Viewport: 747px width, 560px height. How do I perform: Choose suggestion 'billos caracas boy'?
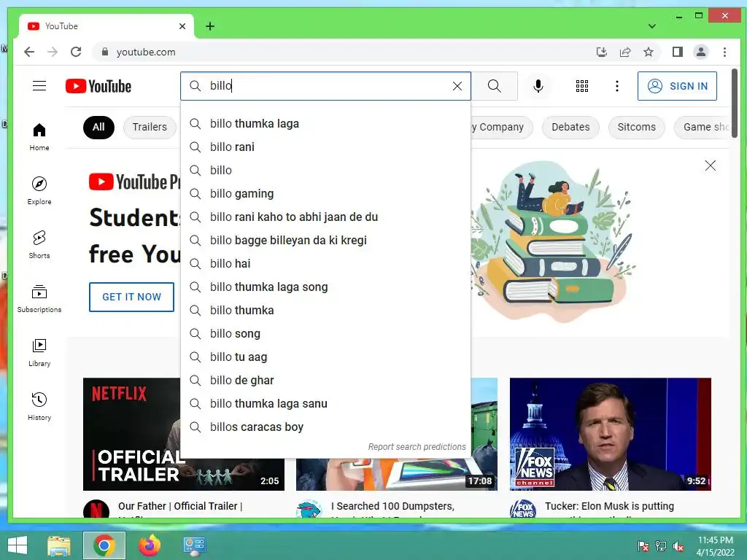(325, 427)
